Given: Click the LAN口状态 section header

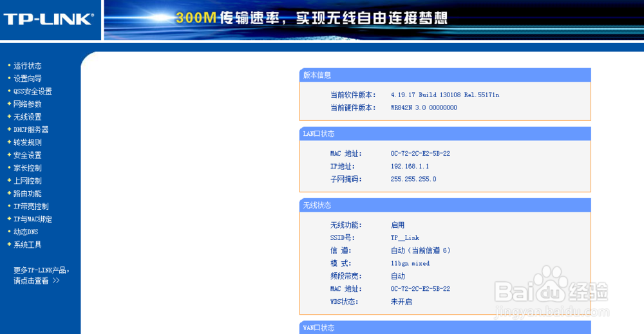Looking at the screenshot, I should (x=445, y=134).
